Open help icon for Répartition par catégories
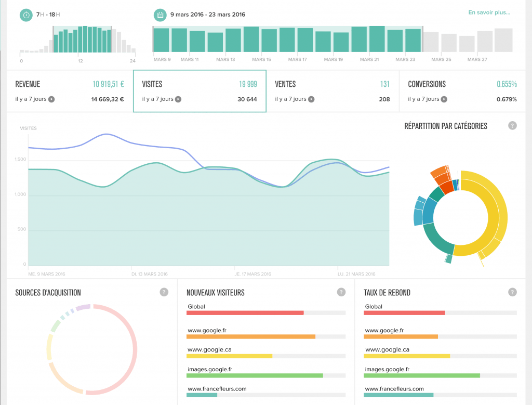This screenshot has width=532, height=405. click(512, 125)
